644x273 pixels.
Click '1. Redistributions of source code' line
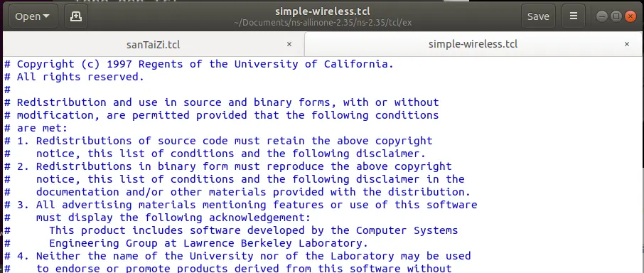pos(218,141)
